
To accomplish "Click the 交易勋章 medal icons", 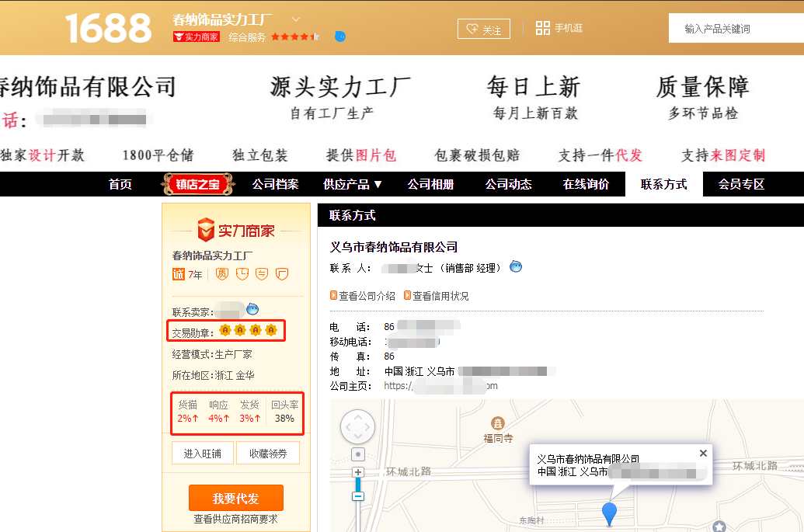I will [x=248, y=331].
